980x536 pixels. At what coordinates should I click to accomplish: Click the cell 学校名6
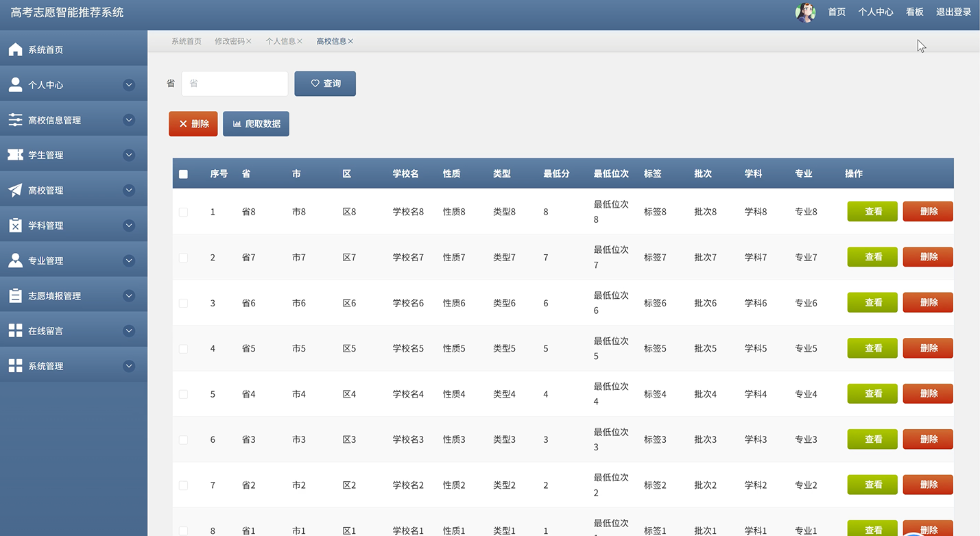click(408, 303)
